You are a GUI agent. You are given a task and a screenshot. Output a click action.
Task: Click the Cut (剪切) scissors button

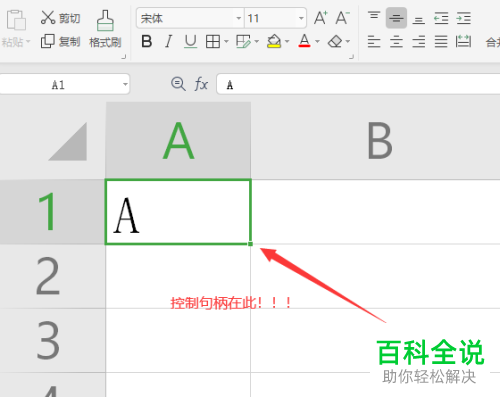[x=60, y=18]
